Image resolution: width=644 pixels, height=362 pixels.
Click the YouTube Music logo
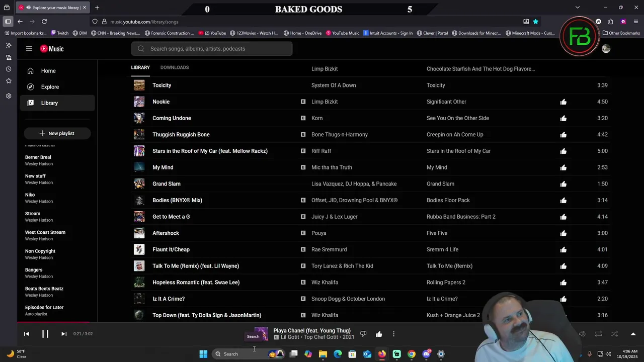[x=52, y=49]
